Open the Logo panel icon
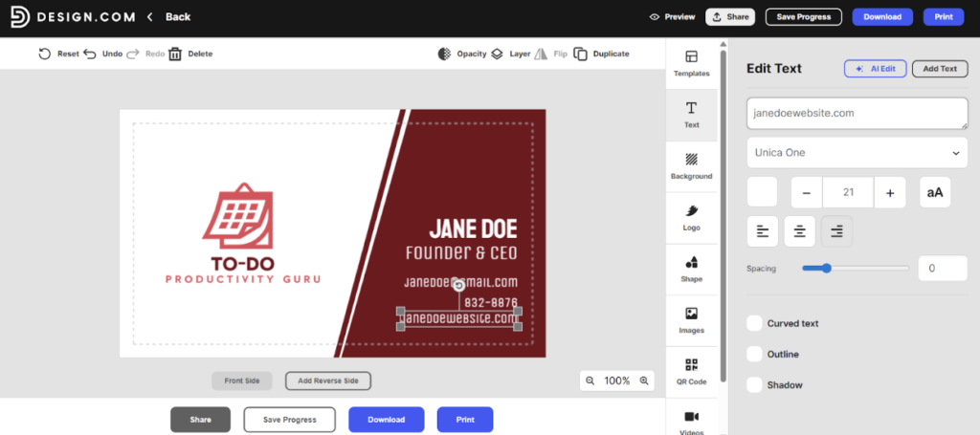The height and width of the screenshot is (435, 980). pyautogui.click(x=691, y=217)
